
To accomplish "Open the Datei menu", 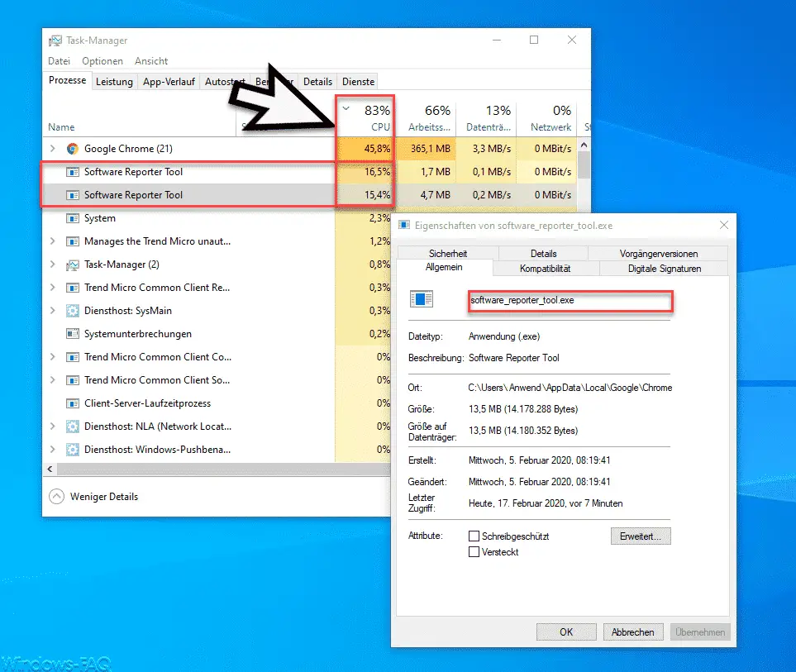I will (x=59, y=61).
